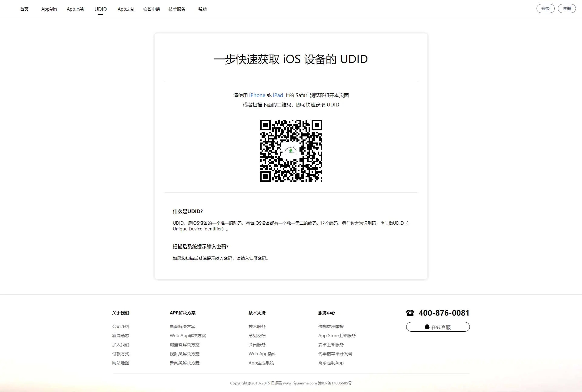Viewport: 582px width, 392px height.
Task: Open the App上架 menu item
Action: coord(75,9)
